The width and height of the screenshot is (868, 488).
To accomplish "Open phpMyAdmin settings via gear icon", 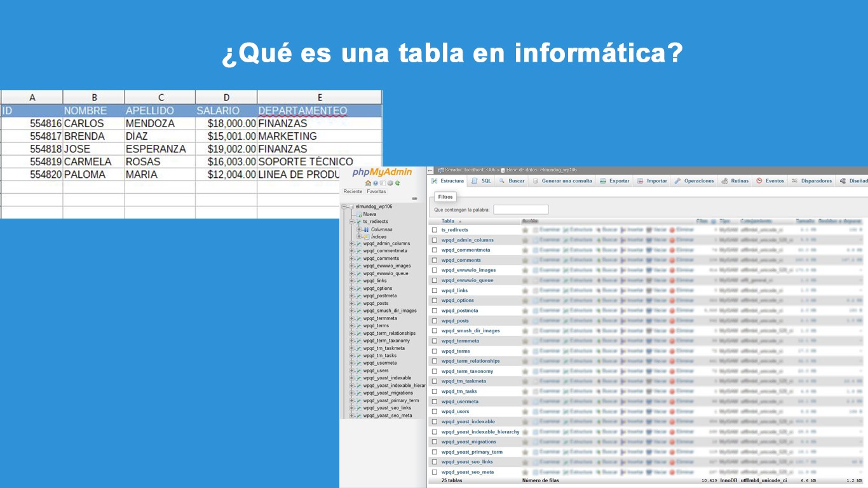I will pos(390,183).
